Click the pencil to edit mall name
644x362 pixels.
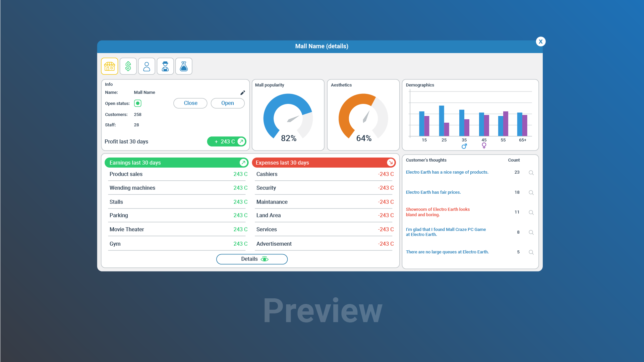243,93
